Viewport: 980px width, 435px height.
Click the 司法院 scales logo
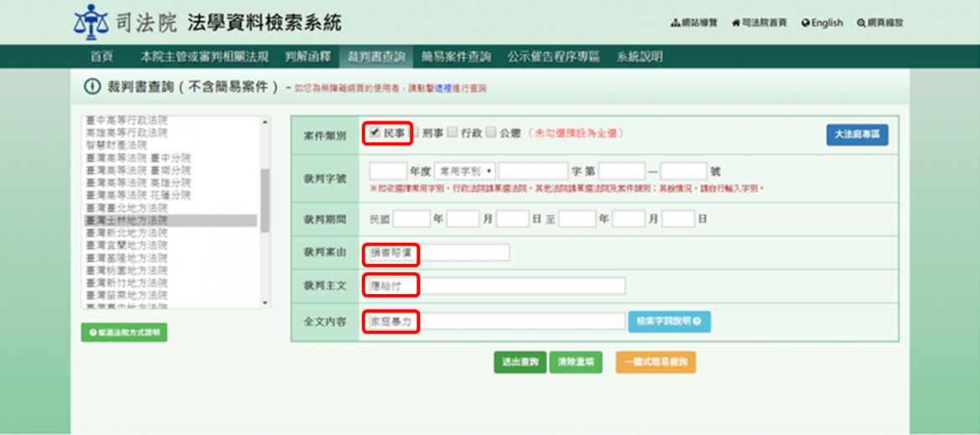click(90, 22)
